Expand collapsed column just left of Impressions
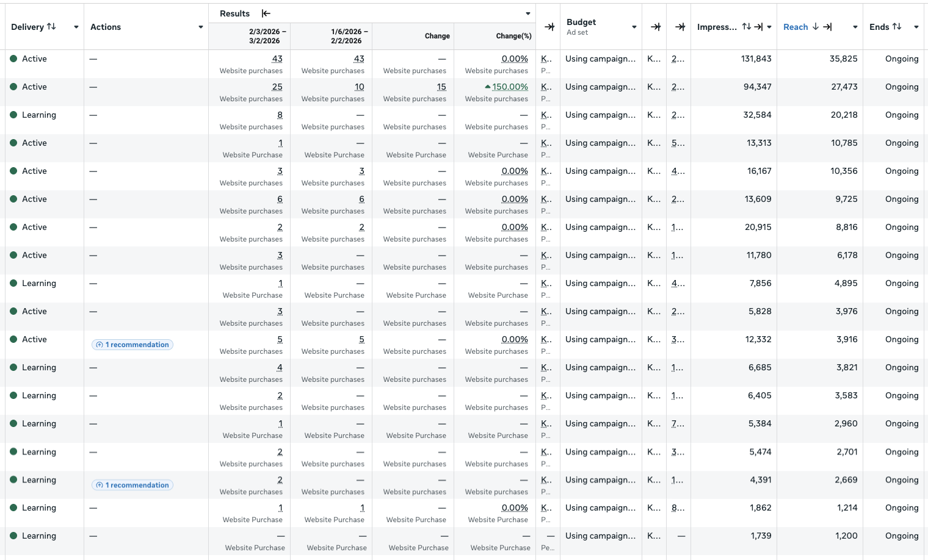 [x=680, y=27]
